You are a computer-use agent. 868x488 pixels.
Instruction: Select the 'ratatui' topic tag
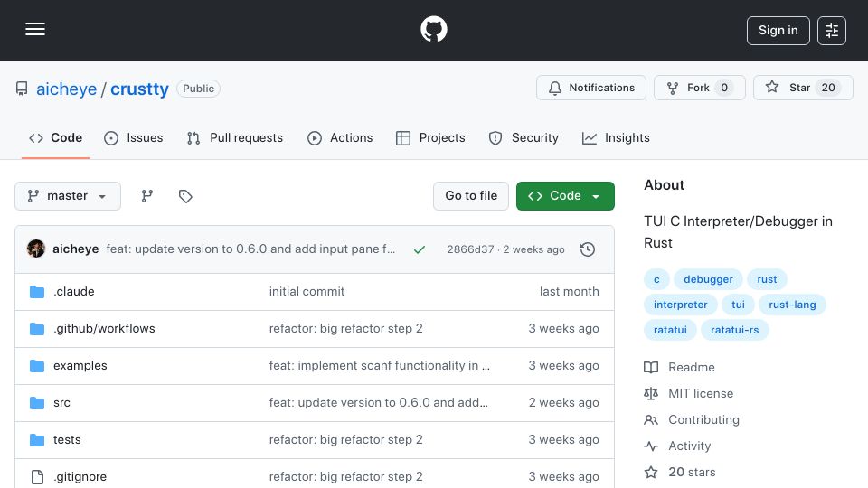tap(670, 331)
